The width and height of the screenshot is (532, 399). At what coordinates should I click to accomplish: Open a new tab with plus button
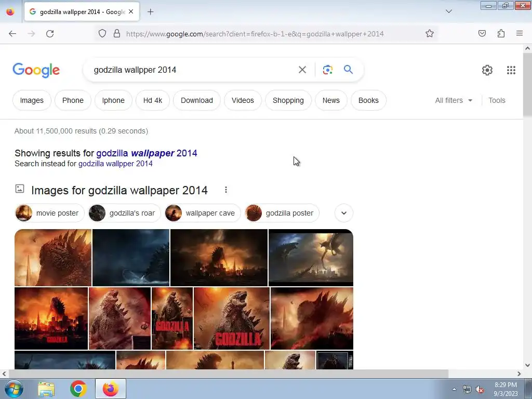click(x=150, y=12)
